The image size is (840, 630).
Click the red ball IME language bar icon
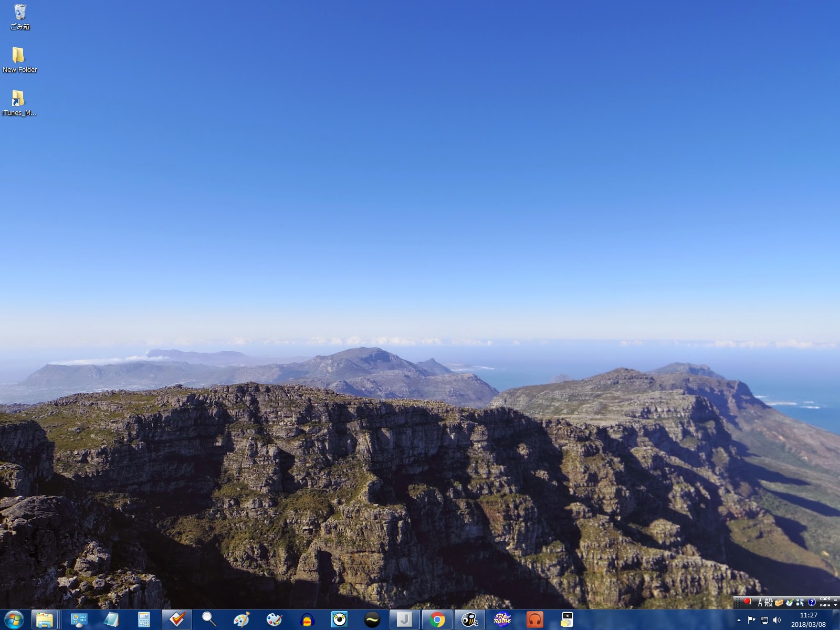click(748, 602)
